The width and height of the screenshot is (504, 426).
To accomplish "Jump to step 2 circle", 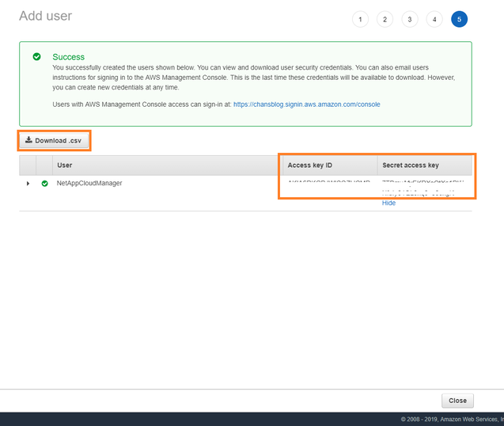I will click(385, 19).
